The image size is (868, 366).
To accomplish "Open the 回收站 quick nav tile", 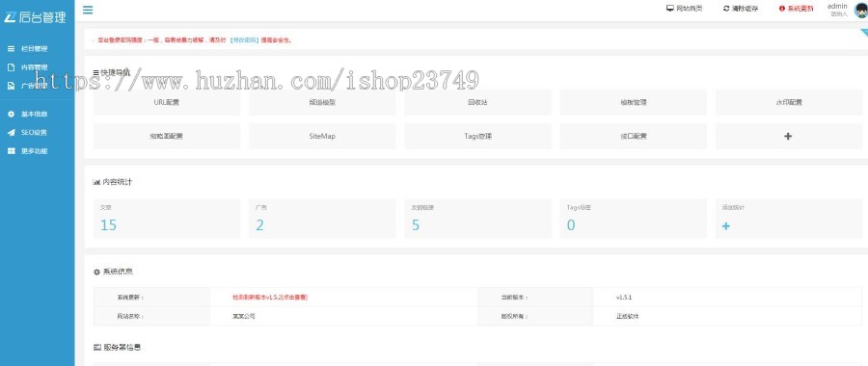I will tap(477, 102).
